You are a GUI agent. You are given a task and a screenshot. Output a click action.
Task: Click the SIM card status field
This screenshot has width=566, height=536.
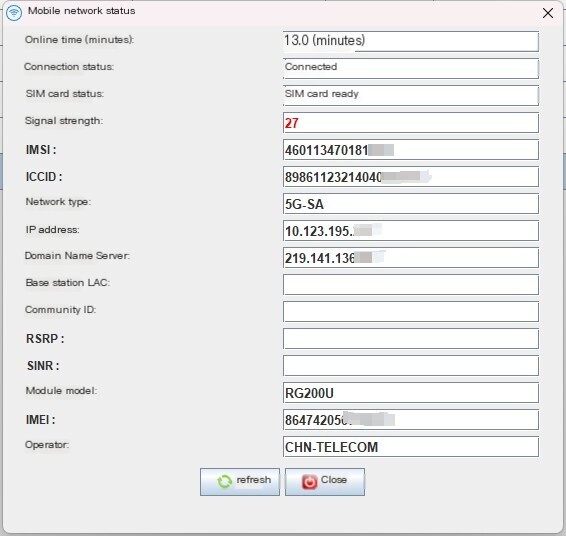click(x=411, y=96)
